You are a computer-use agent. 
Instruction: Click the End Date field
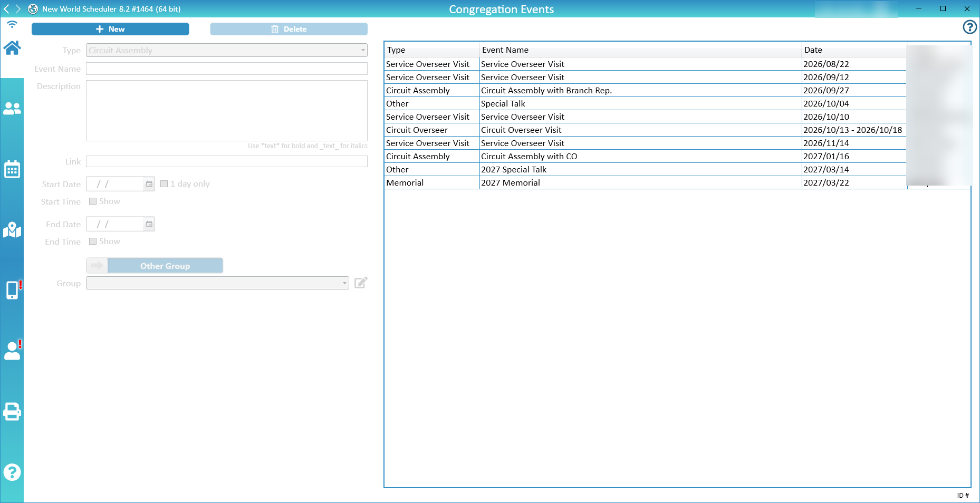pyautogui.click(x=116, y=224)
